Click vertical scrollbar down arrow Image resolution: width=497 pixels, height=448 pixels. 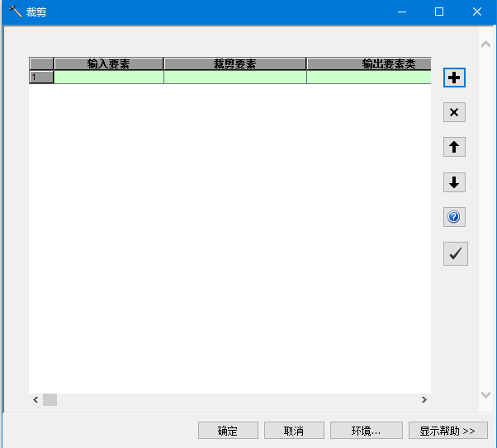[x=485, y=394]
